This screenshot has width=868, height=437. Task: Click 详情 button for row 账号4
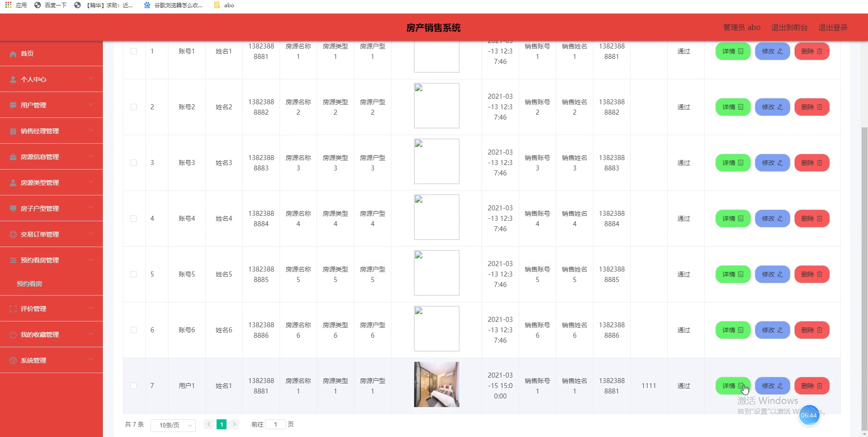[x=733, y=218]
